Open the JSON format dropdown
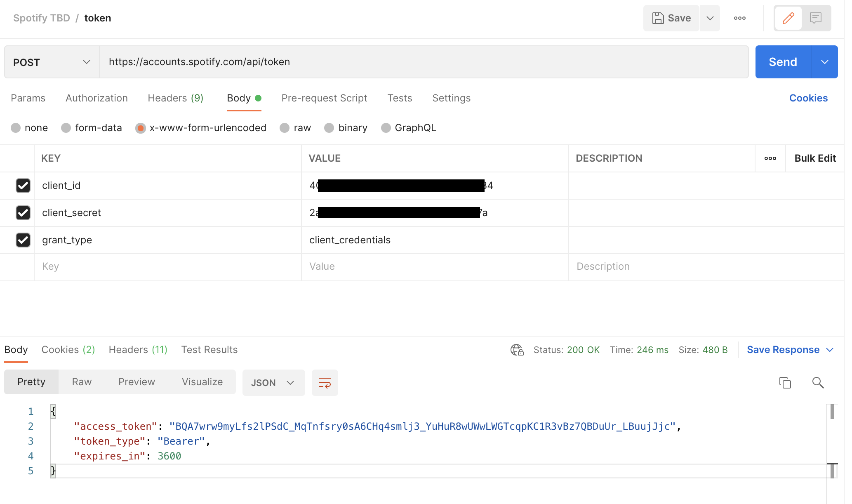Screen dimensions: 852x504 [273, 383]
